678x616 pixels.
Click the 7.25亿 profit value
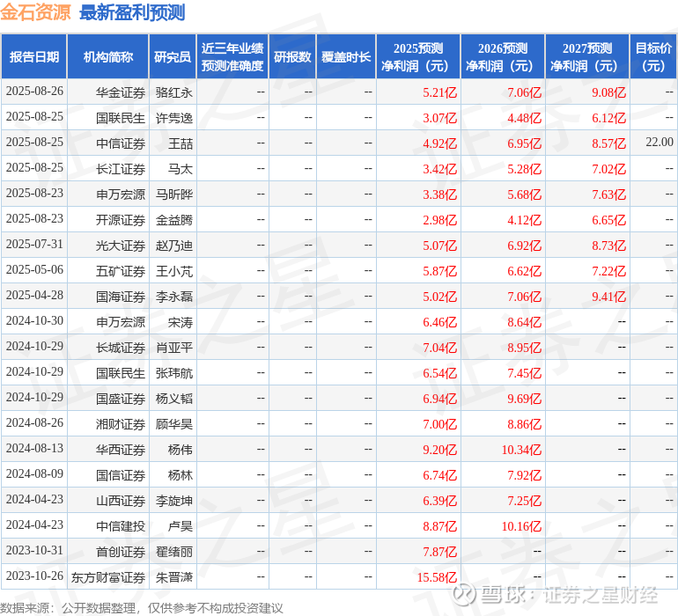525,501
